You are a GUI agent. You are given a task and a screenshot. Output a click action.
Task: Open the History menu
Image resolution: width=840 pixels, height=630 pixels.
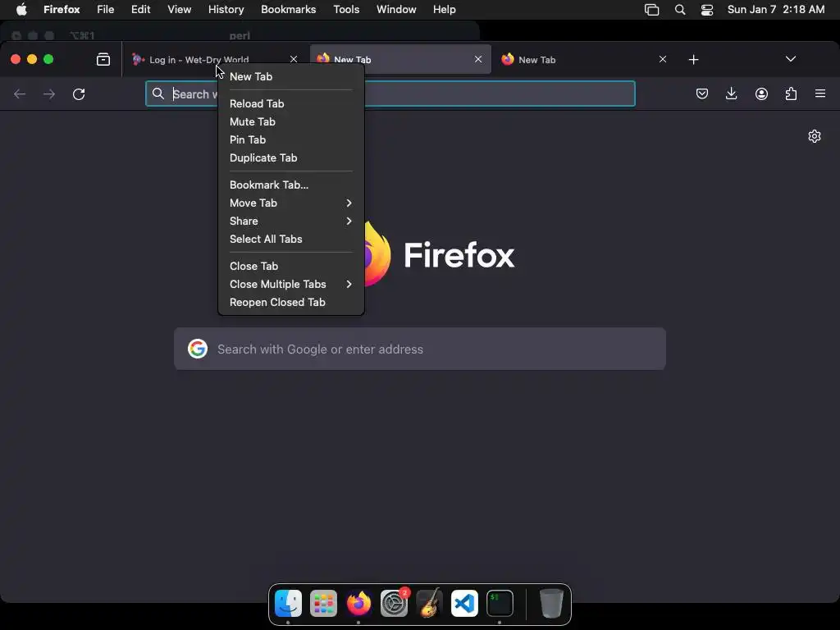[x=226, y=10]
